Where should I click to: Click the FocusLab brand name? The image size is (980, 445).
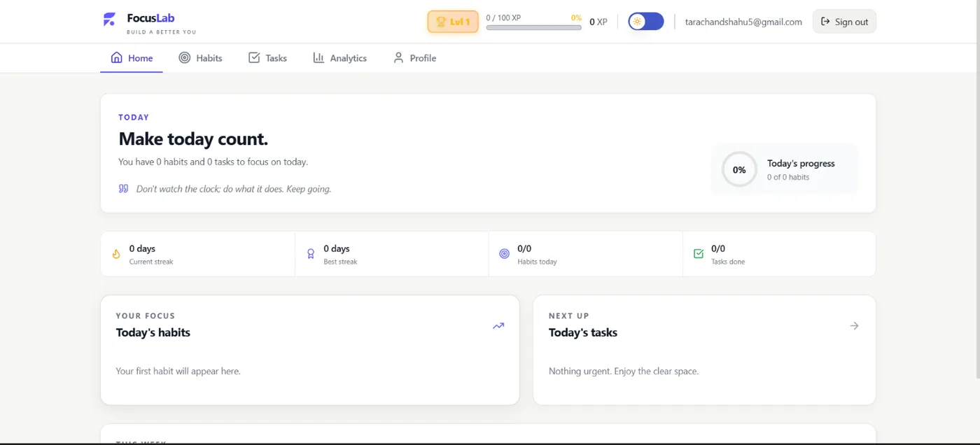[150, 17]
